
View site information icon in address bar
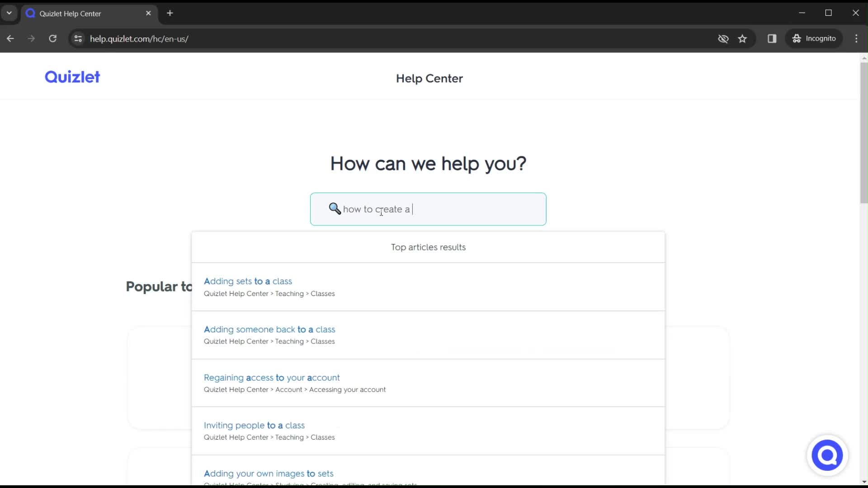pos(78,38)
